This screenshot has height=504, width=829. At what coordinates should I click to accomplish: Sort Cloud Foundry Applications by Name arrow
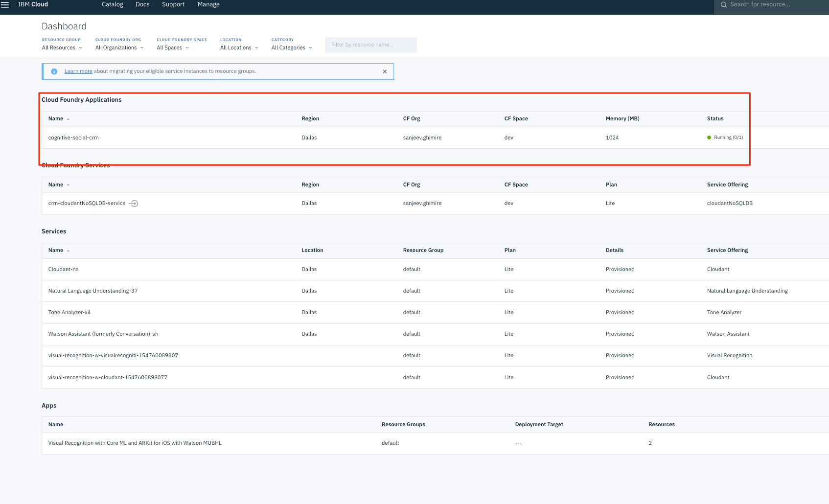point(68,119)
